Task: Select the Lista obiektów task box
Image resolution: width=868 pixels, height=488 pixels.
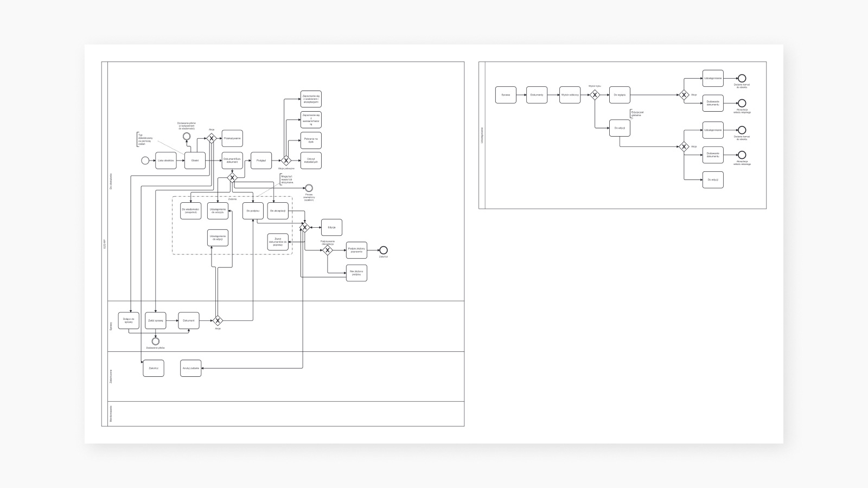Action: pos(166,160)
